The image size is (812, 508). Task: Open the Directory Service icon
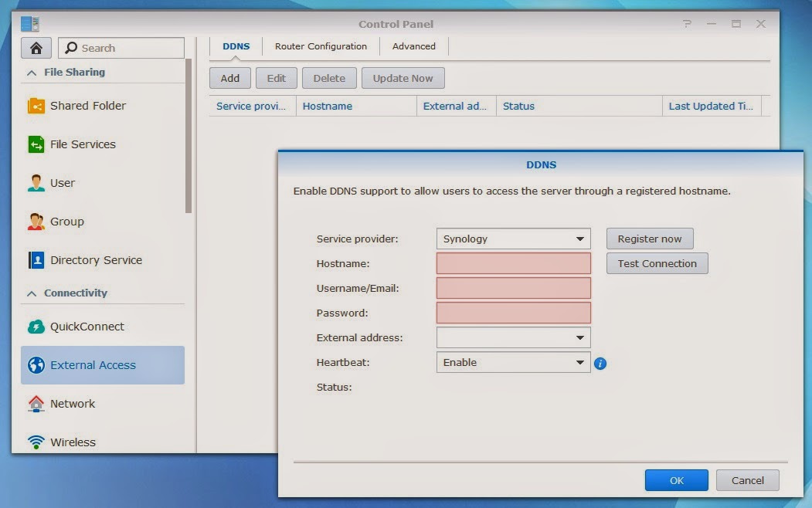[x=36, y=260]
